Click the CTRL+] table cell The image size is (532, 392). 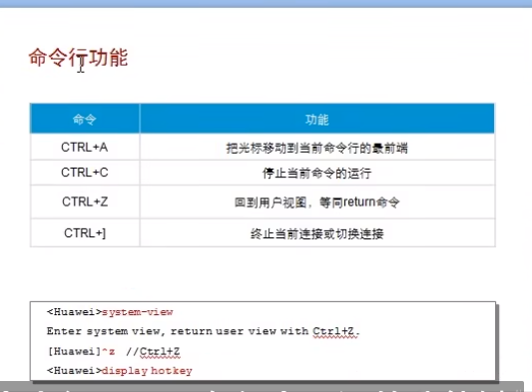tap(85, 233)
